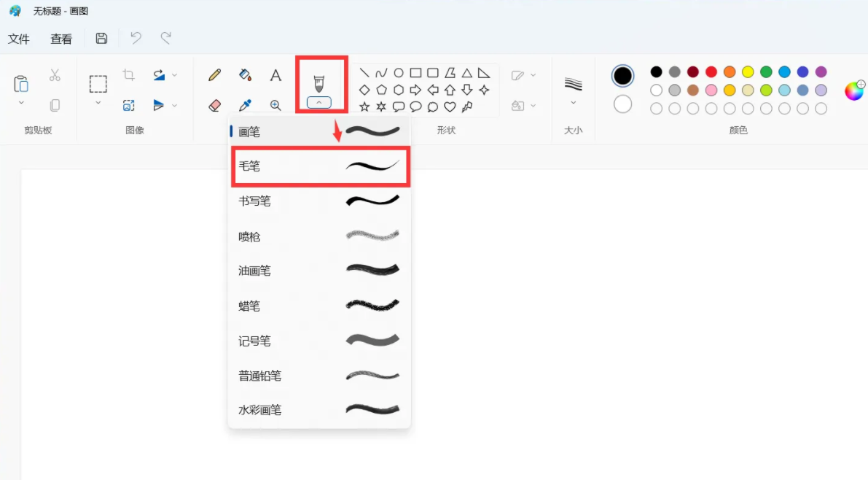Open the 文件 menu
868x480 pixels.
(20, 38)
